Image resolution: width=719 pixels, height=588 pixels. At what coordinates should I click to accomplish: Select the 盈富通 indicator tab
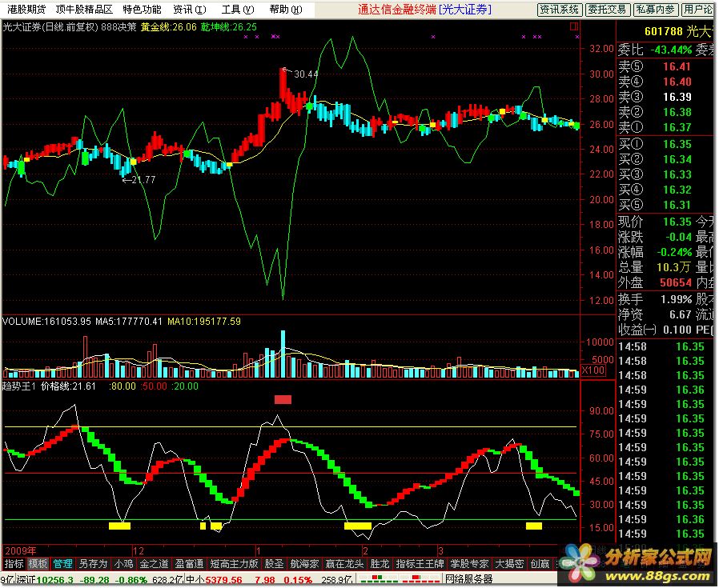pos(190,564)
